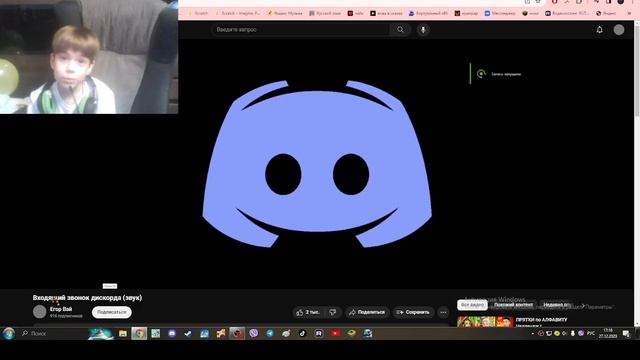Open the Windows notification center icon
This screenshot has width=640, height=360.
[626, 333]
